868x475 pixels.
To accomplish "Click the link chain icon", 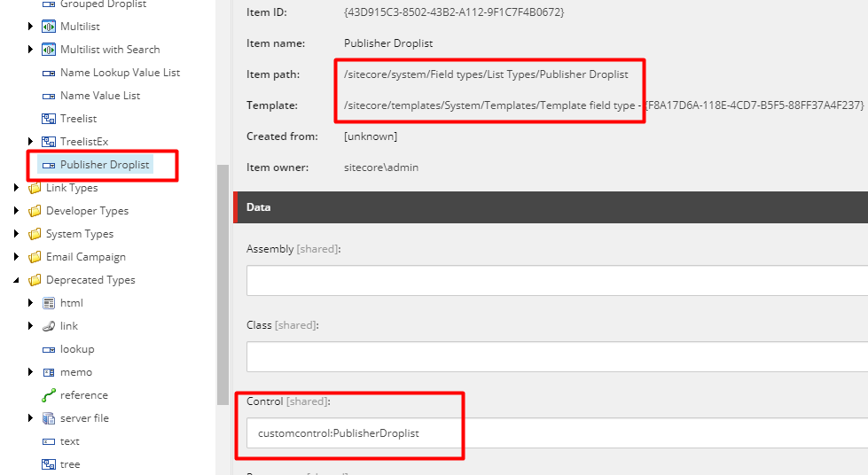I will pyautogui.click(x=49, y=326).
